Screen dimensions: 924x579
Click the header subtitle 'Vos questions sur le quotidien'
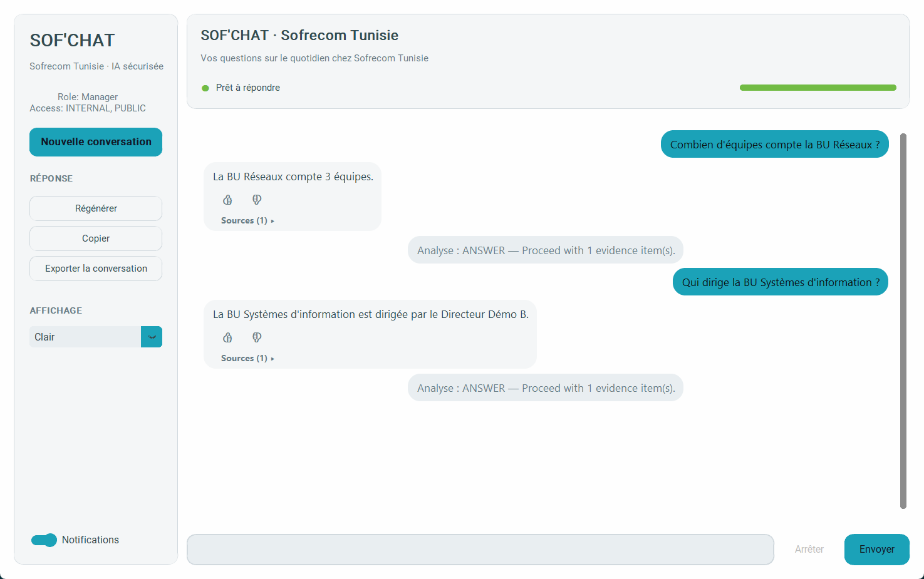(314, 58)
